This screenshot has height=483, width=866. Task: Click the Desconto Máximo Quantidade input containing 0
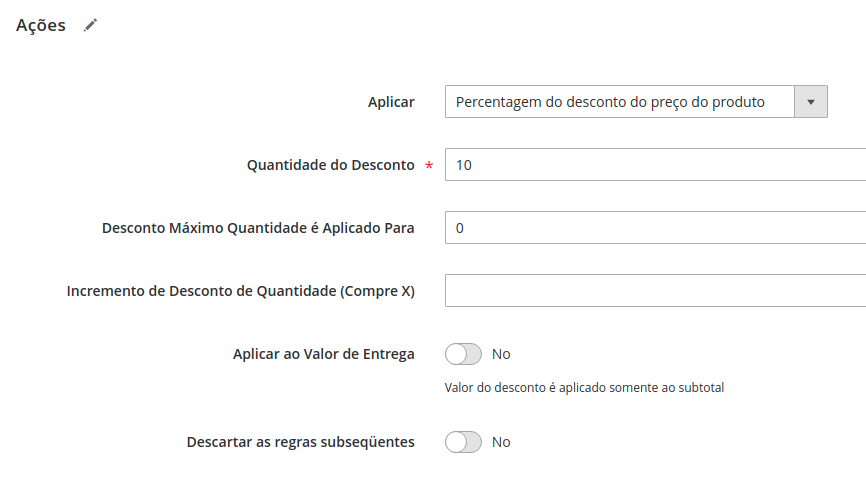click(656, 227)
